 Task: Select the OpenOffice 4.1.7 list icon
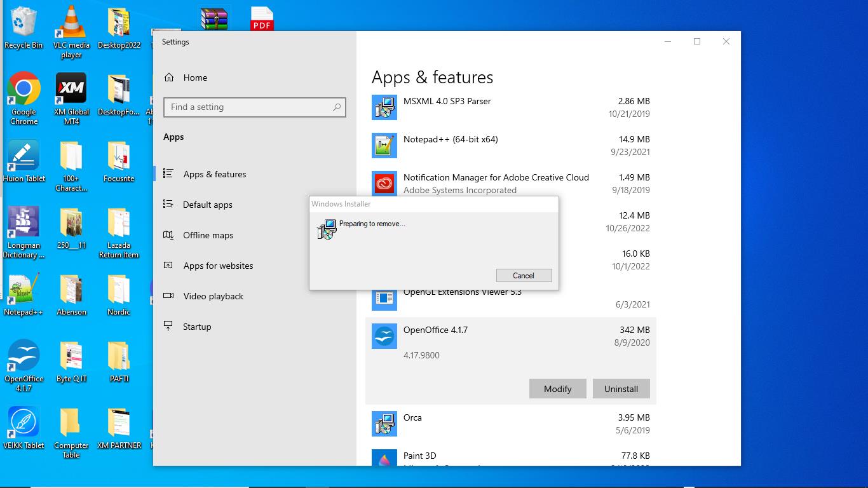pyautogui.click(x=384, y=336)
